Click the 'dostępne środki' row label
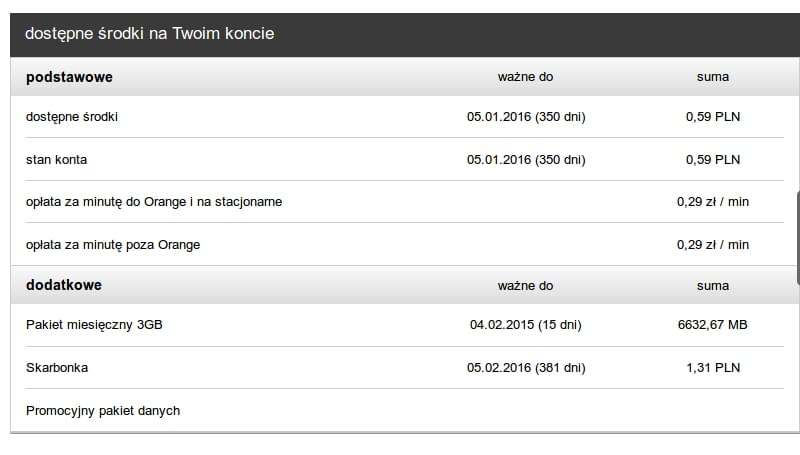800x455 pixels. click(72, 117)
